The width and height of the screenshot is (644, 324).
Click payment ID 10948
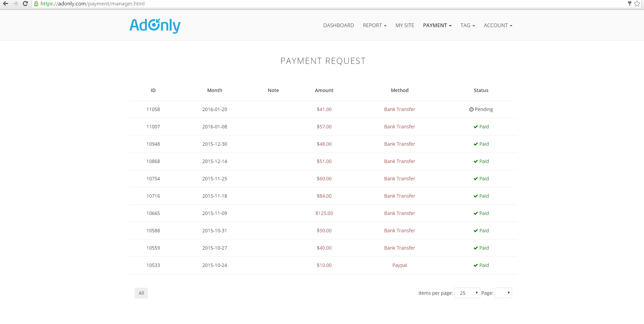click(153, 144)
